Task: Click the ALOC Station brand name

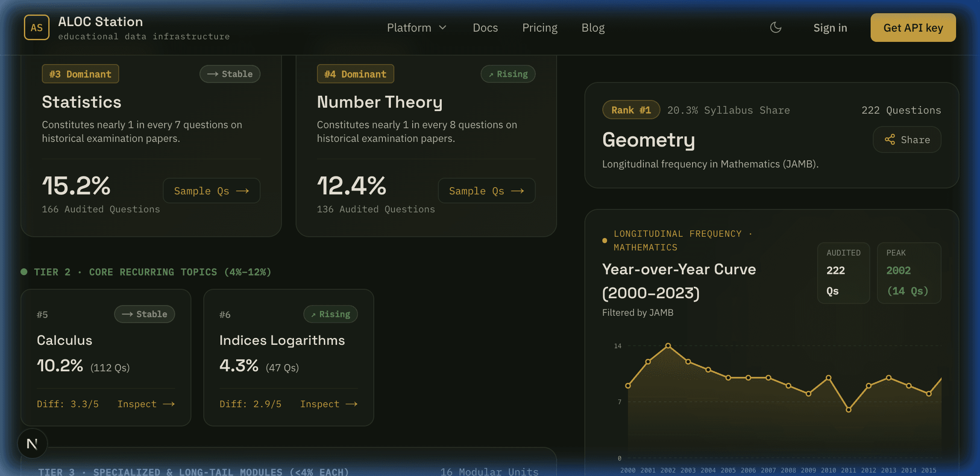Action: click(x=100, y=22)
